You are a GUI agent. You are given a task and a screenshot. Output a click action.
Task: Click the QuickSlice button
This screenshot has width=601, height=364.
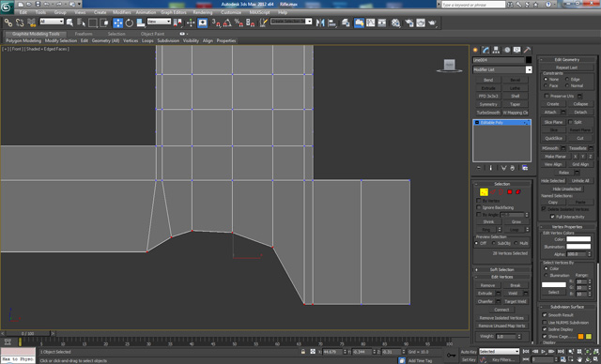553,138
